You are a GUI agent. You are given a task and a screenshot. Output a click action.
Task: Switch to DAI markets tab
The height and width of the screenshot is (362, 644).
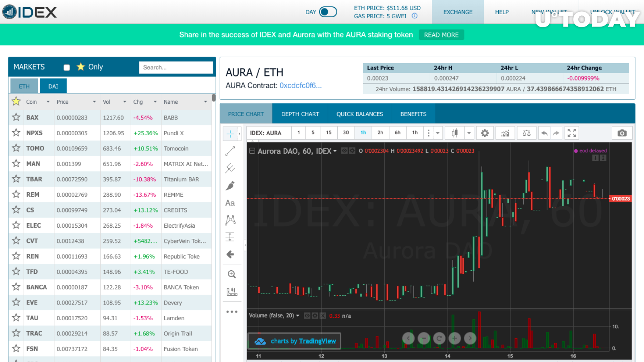coord(53,86)
